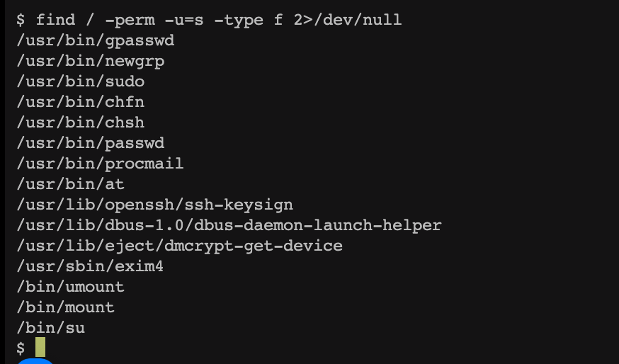
Task: Click the final empty shell prompt symbol
Action: (x=21, y=348)
